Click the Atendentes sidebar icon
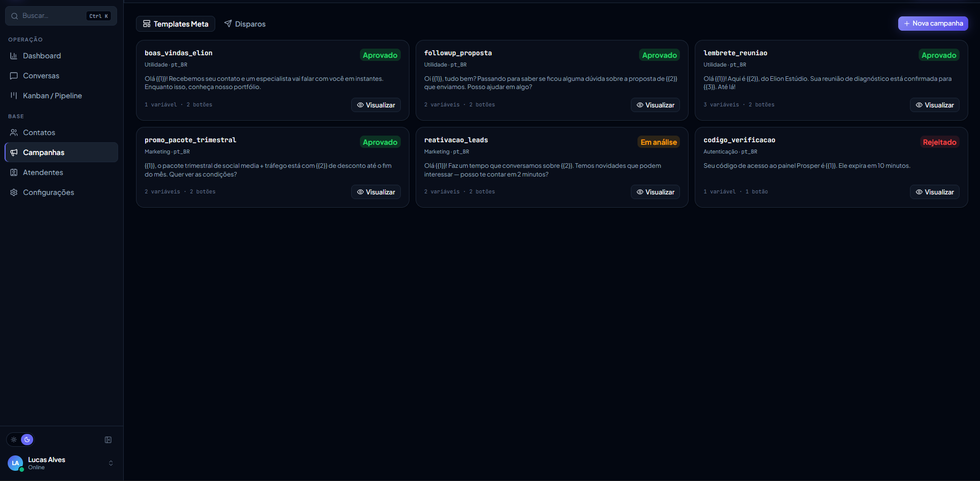 coord(14,172)
